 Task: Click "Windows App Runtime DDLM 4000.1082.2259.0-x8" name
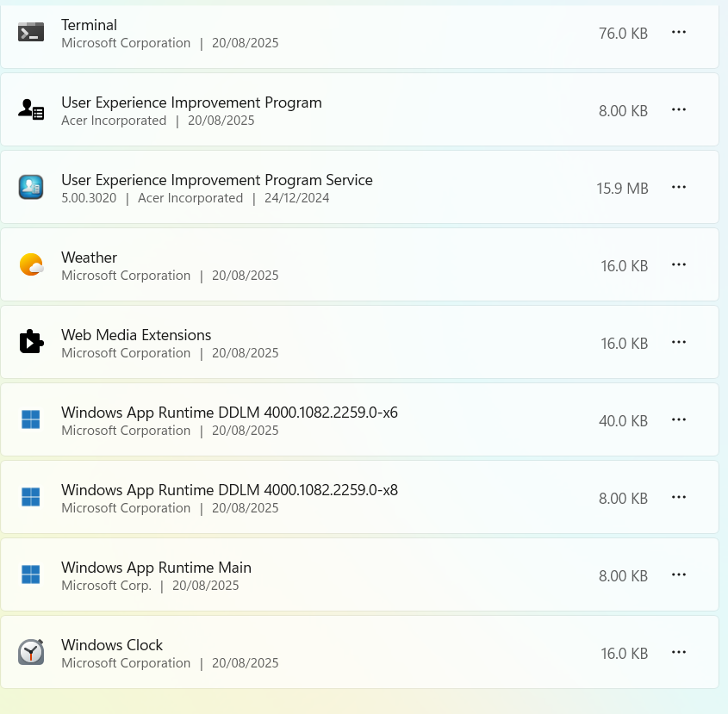[229, 490]
